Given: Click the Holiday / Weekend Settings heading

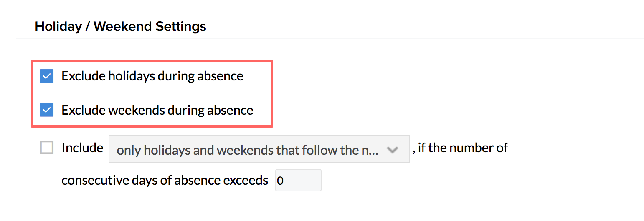Looking at the screenshot, I should tap(120, 27).
